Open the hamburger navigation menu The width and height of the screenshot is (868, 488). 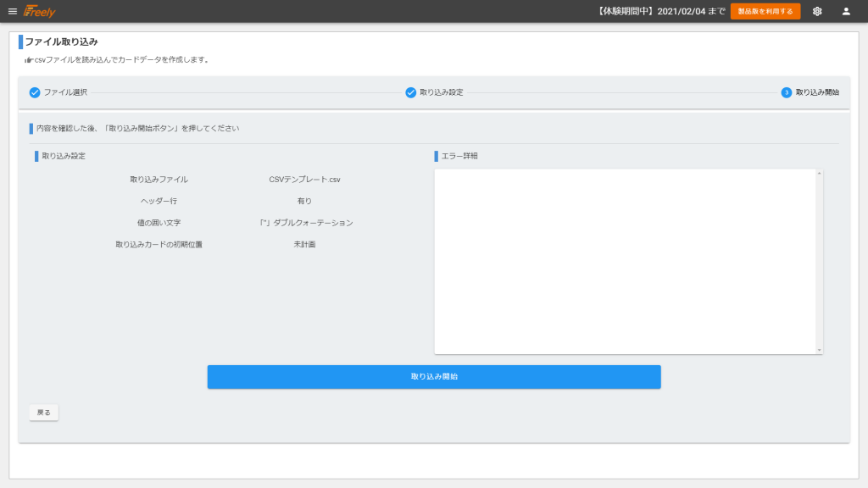[x=12, y=11]
